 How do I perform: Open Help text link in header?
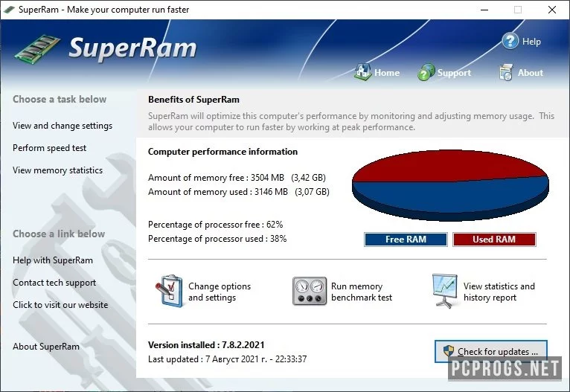click(x=531, y=42)
